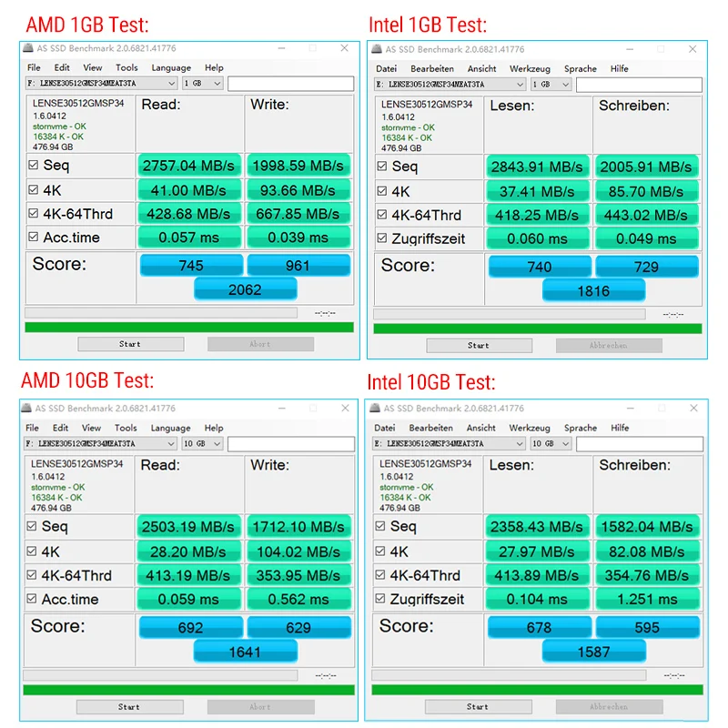Click Start button in AMD 10GB window
The width and height of the screenshot is (728, 728).
(x=129, y=707)
